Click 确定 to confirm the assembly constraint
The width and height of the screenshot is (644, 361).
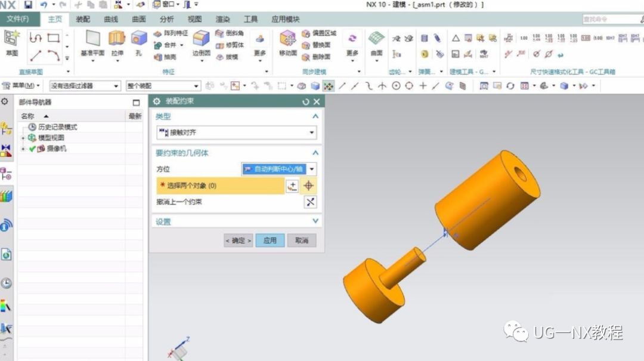(239, 239)
